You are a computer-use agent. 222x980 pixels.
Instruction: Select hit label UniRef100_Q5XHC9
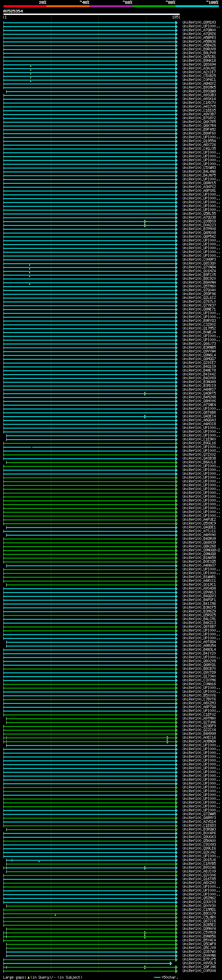coord(199,523)
